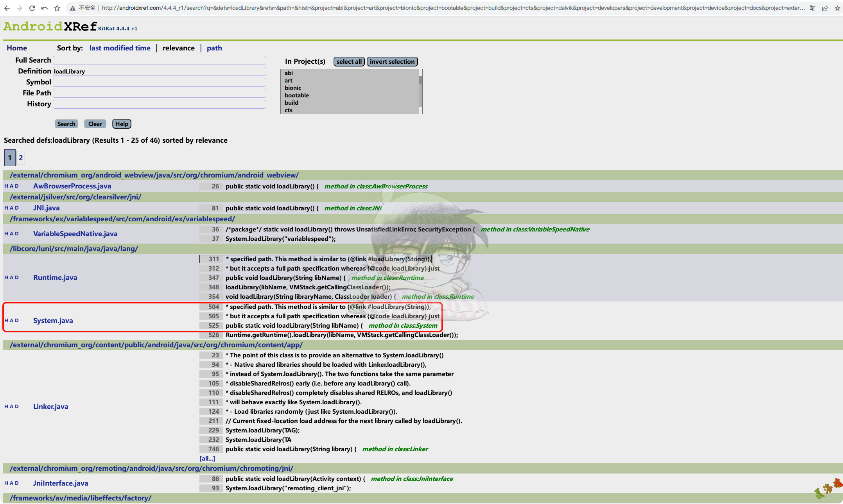Select the bionic project in list
843x504 pixels.
click(x=293, y=88)
